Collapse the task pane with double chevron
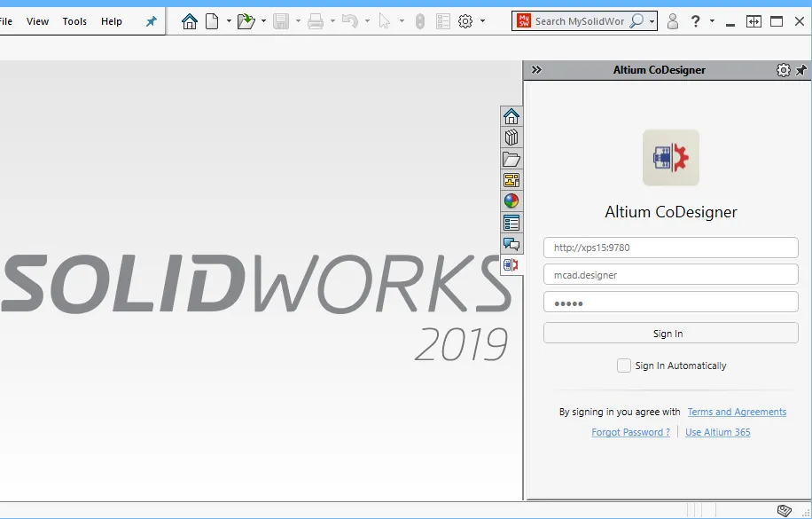 [536, 69]
